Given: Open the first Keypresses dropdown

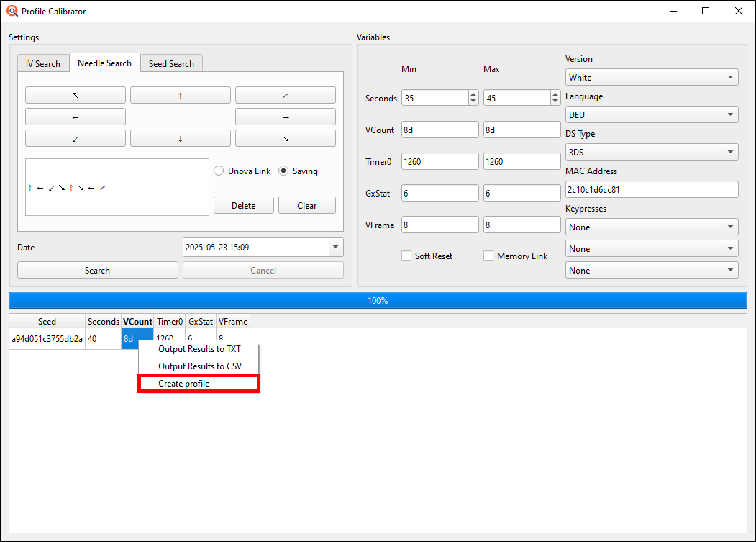Looking at the screenshot, I should [652, 227].
